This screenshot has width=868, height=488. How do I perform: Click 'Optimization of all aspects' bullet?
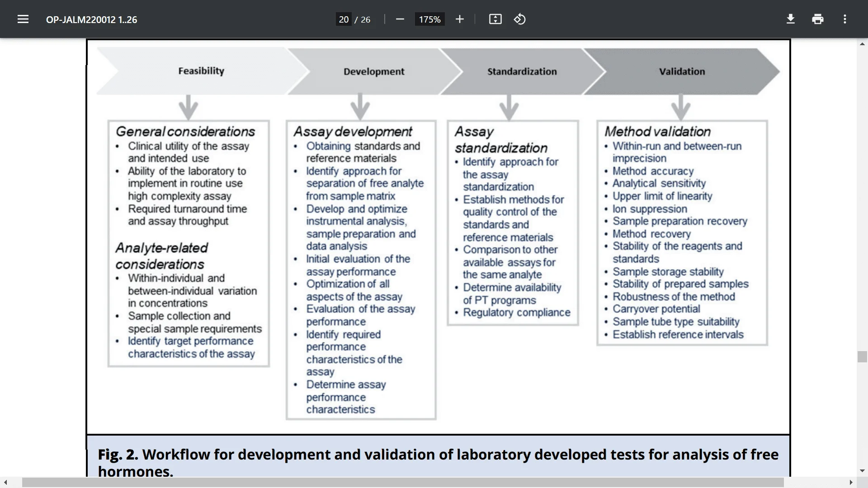click(x=354, y=290)
